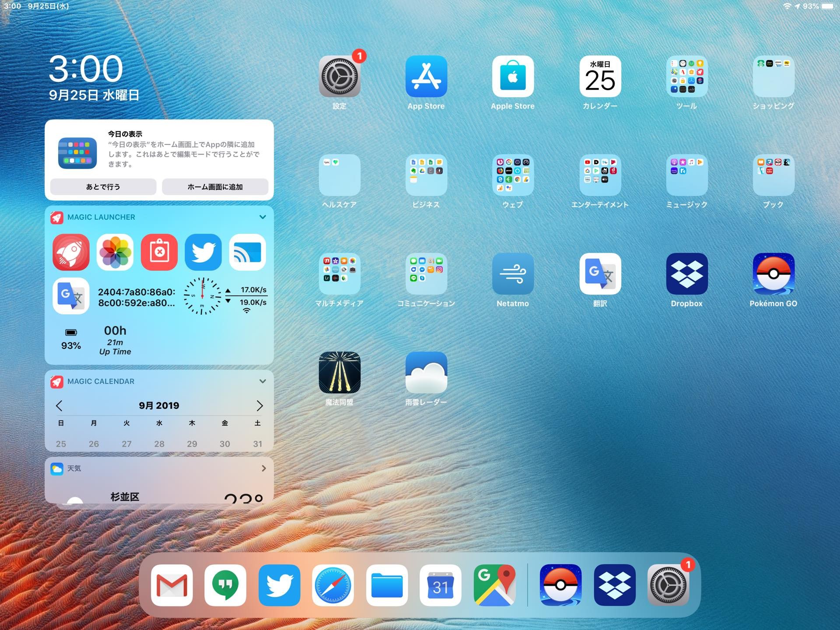840x630 pixels.
Task: Open Gmail in the dock
Action: (x=171, y=585)
